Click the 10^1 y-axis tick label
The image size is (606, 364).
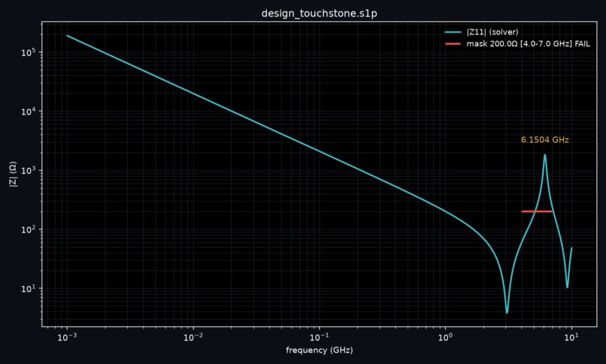(x=29, y=288)
